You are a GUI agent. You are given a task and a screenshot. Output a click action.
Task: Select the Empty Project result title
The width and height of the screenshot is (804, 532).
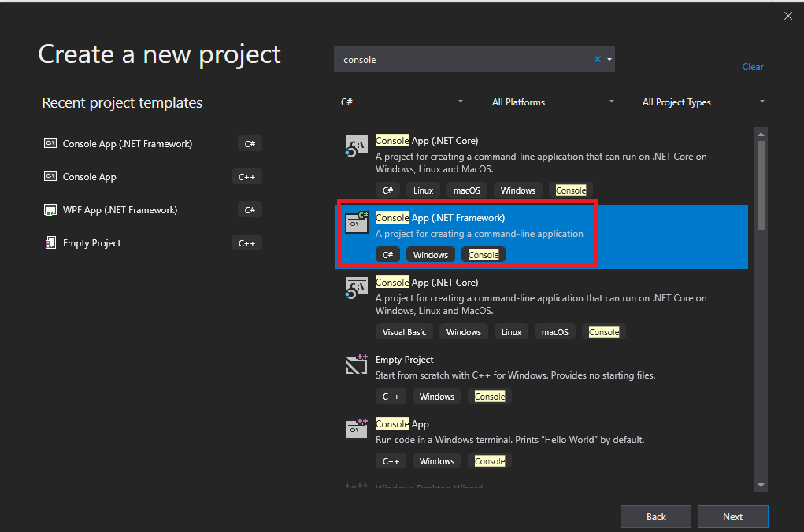click(404, 360)
